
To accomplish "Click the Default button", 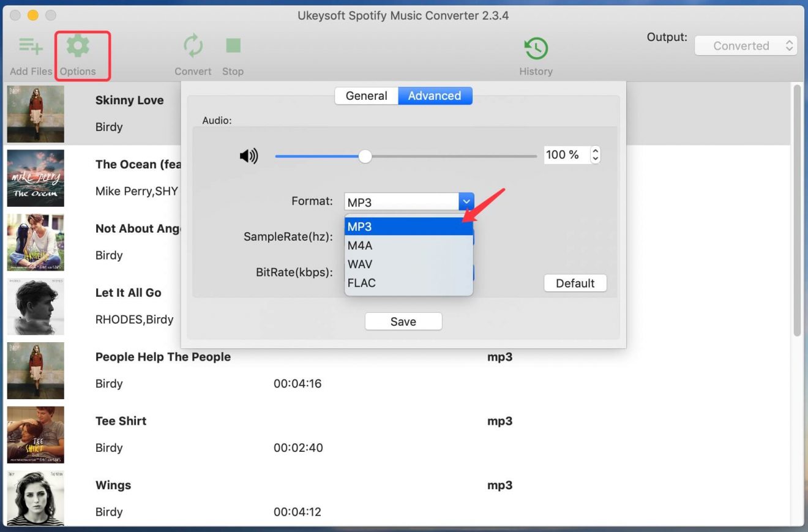I will click(575, 283).
